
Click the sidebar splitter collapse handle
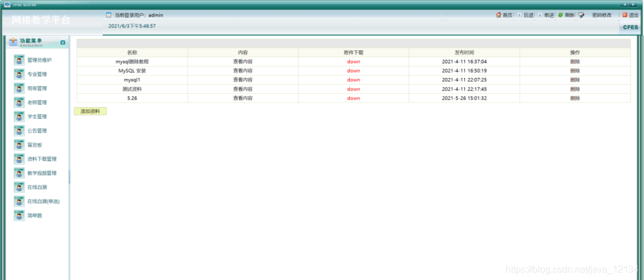pos(69,177)
